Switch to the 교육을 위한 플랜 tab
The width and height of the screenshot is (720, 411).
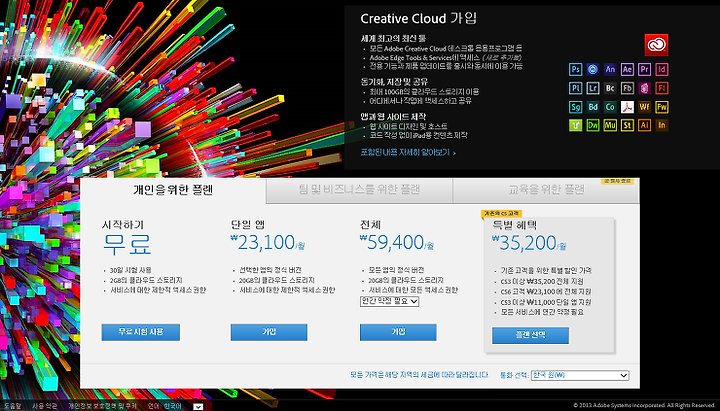coord(546,190)
